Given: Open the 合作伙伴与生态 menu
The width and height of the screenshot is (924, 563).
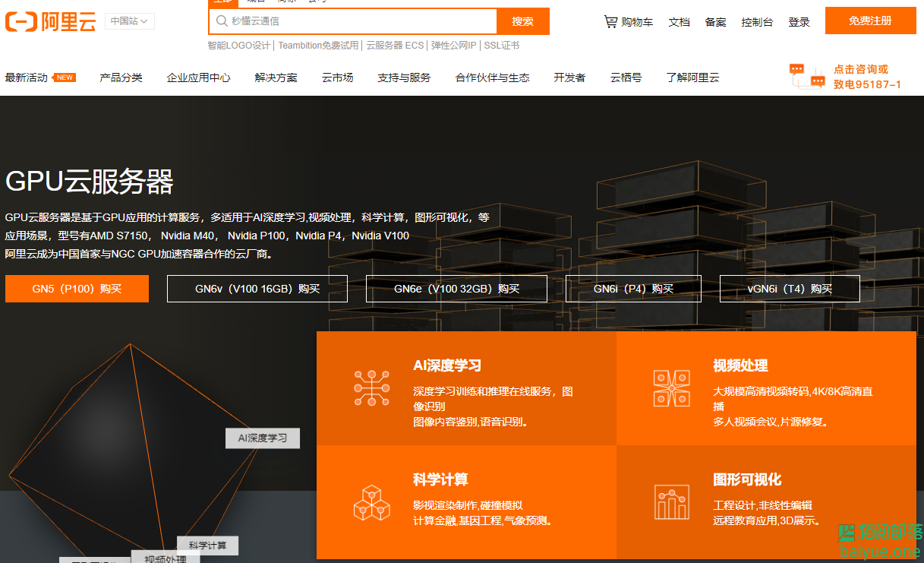Looking at the screenshot, I should [x=492, y=77].
